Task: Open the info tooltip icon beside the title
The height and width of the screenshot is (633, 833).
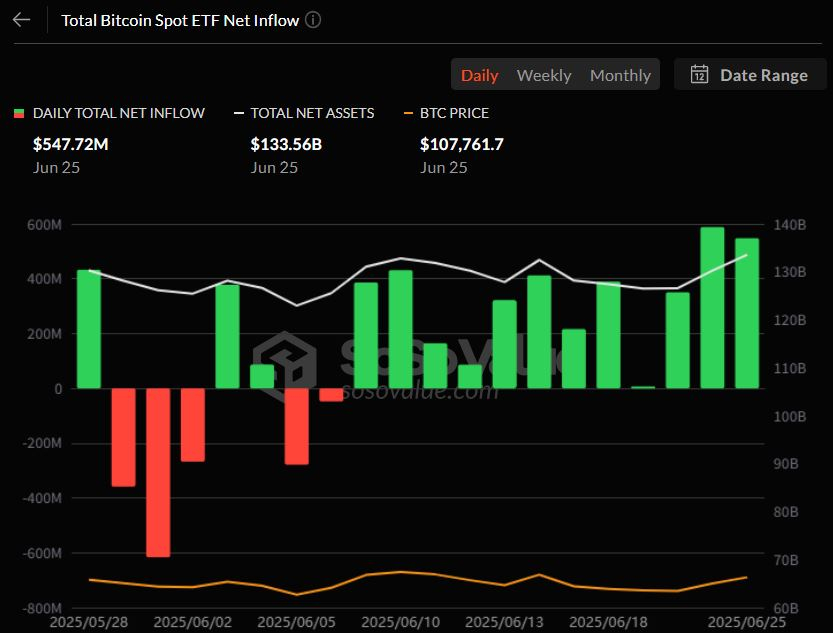Action: (312, 19)
